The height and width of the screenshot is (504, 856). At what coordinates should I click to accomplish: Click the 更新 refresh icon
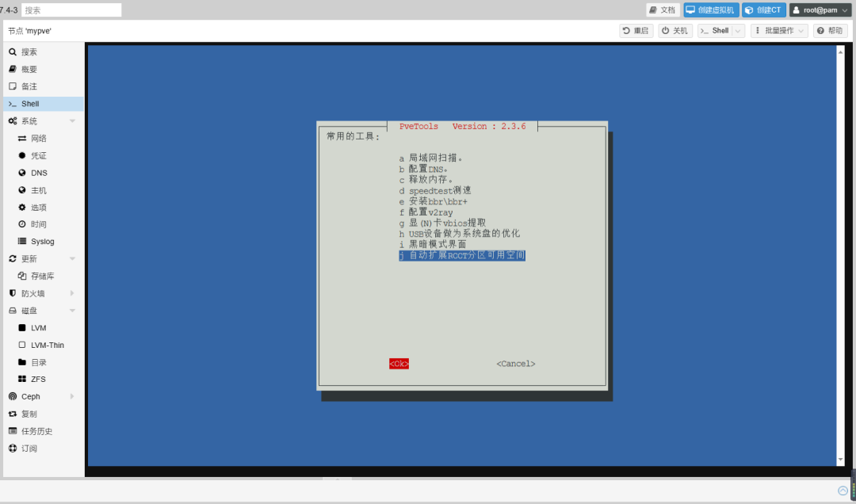click(13, 258)
